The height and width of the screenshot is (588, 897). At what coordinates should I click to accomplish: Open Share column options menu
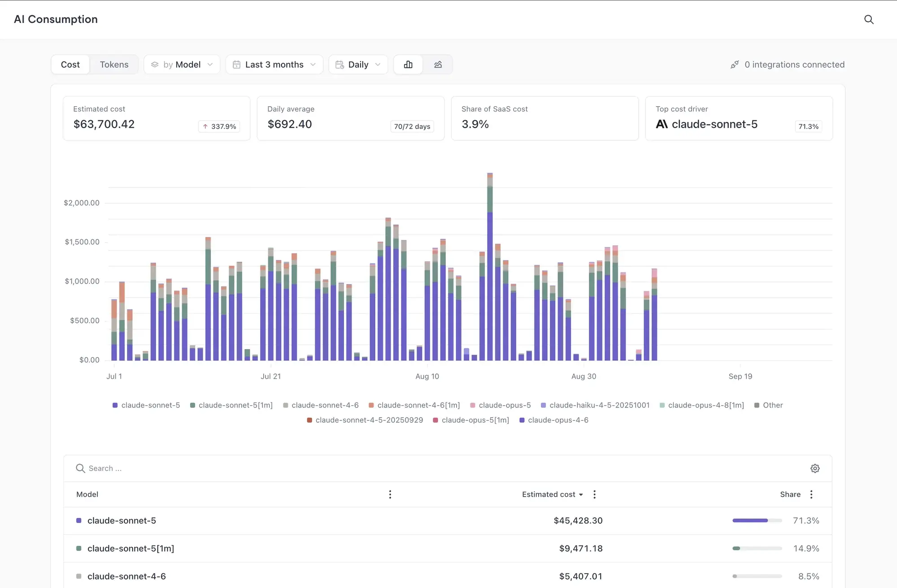811,494
